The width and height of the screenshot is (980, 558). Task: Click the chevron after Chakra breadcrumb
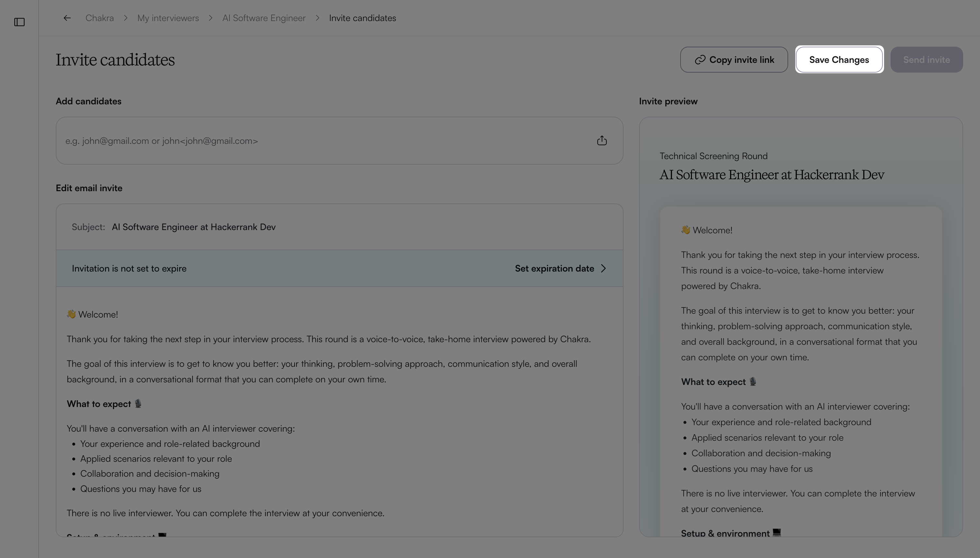(x=126, y=18)
